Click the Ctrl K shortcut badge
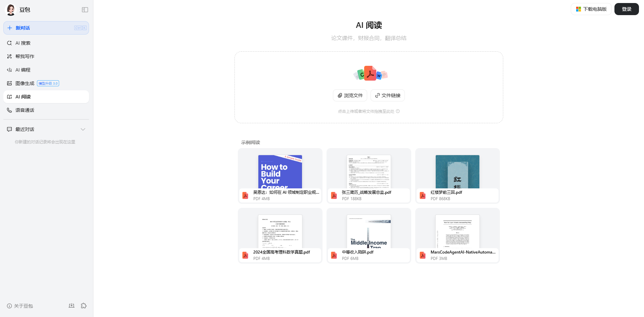 pos(80,28)
